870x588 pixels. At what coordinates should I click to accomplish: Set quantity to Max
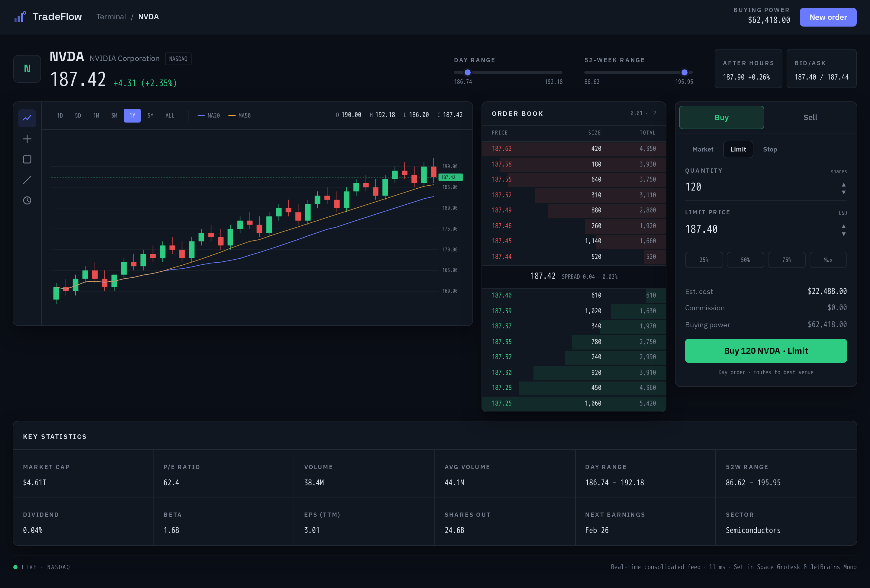pos(828,260)
